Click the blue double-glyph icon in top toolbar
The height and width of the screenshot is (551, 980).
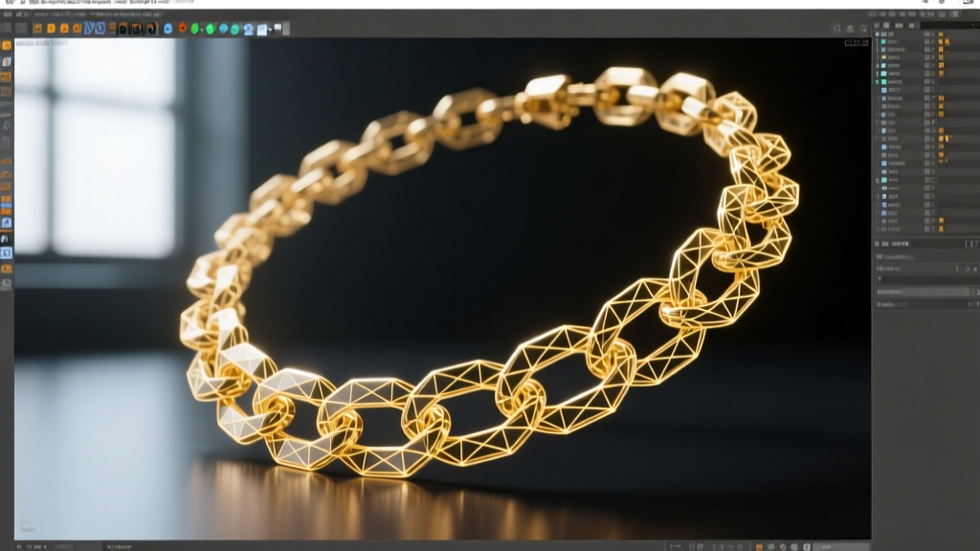[x=95, y=28]
